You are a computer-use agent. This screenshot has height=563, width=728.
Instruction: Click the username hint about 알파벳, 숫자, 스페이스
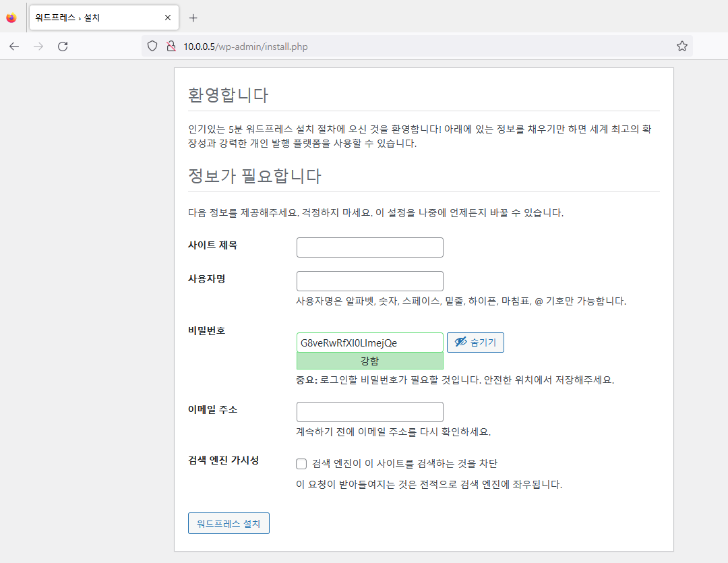461,301
